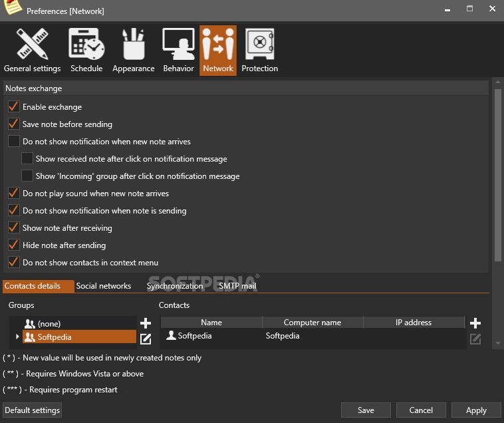Click the vertical scrollbar thumb

coord(498,175)
